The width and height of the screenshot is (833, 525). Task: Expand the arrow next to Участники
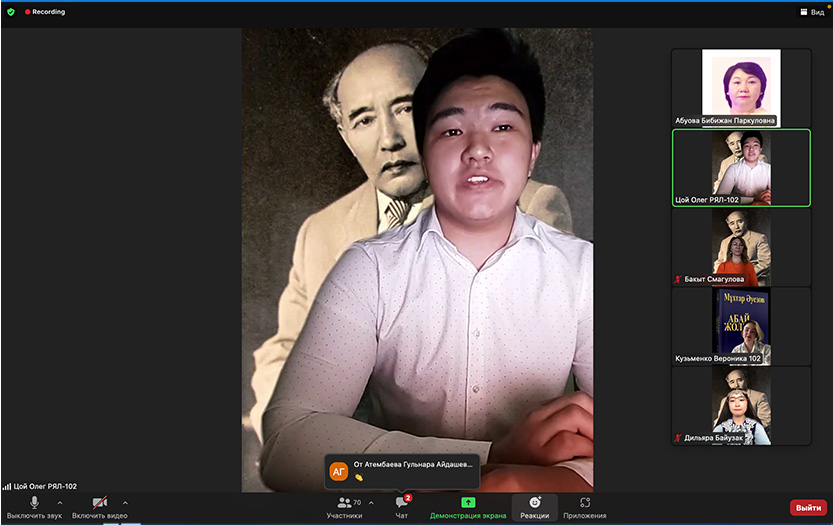(x=371, y=502)
